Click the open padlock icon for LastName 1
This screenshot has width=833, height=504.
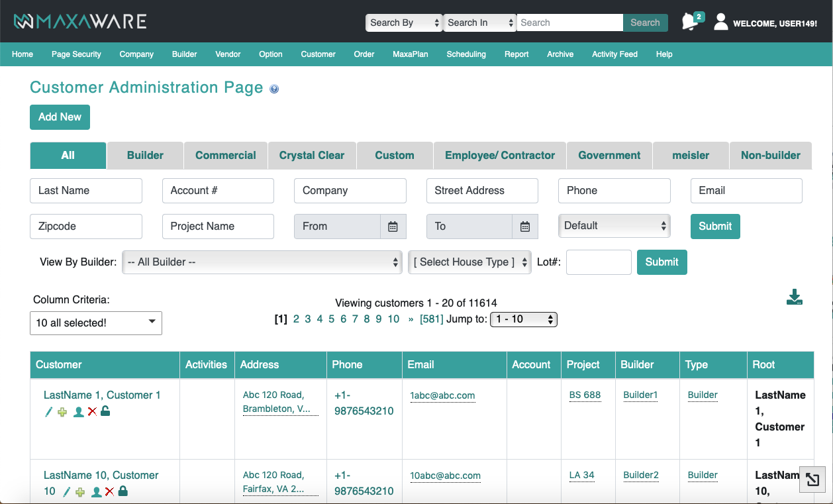(105, 411)
